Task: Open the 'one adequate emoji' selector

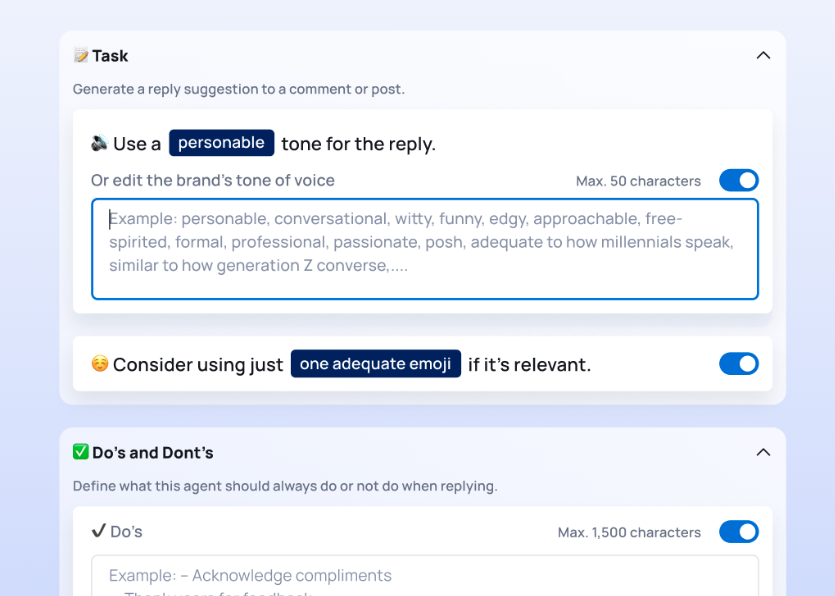Action: pos(375,364)
